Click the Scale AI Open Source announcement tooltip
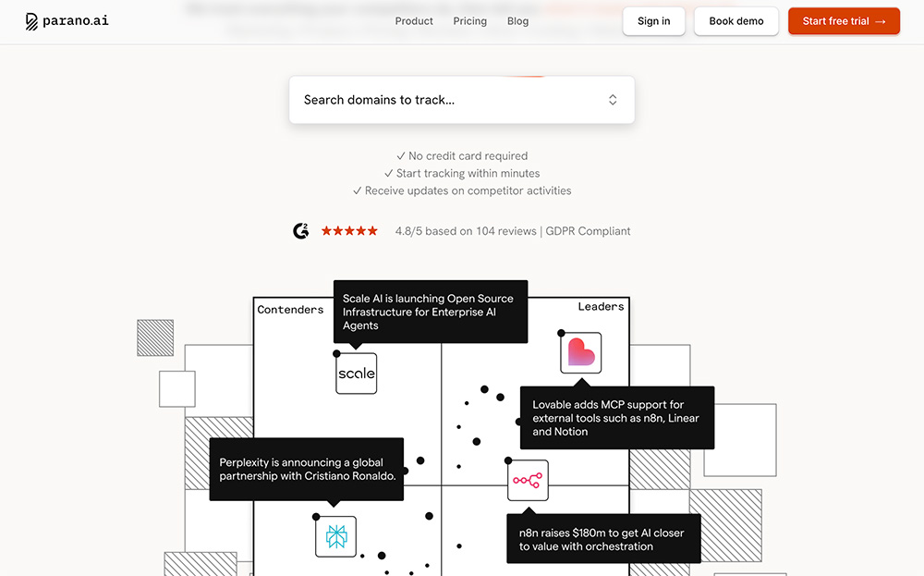This screenshot has height=576, width=924. click(431, 312)
